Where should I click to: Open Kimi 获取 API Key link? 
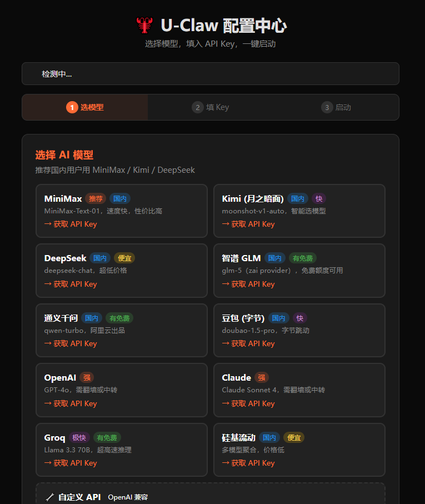[248, 224]
